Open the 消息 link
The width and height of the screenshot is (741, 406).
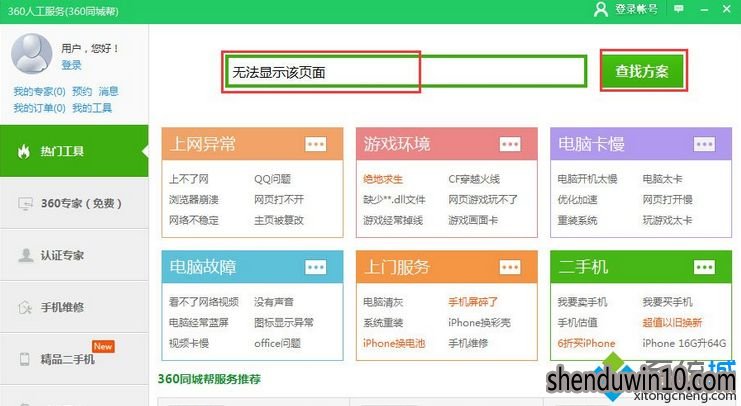pos(108,91)
